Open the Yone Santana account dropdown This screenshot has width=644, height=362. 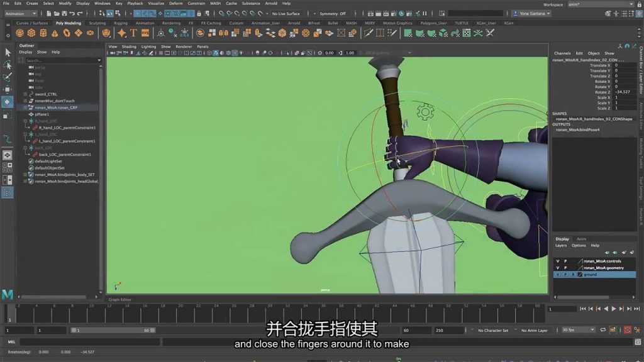point(532,14)
